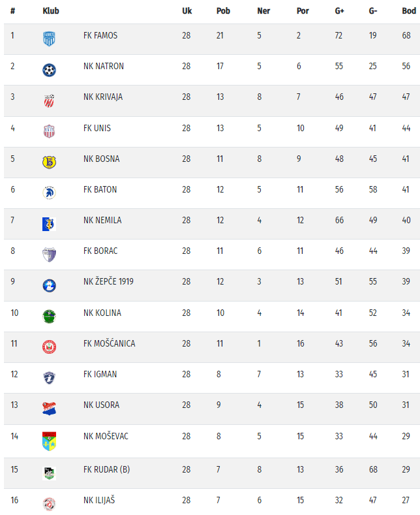The width and height of the screenshot is (420, 515).
Task: Open the FK Unis team link
Action: pyautogui.click(x=97, y=128)
